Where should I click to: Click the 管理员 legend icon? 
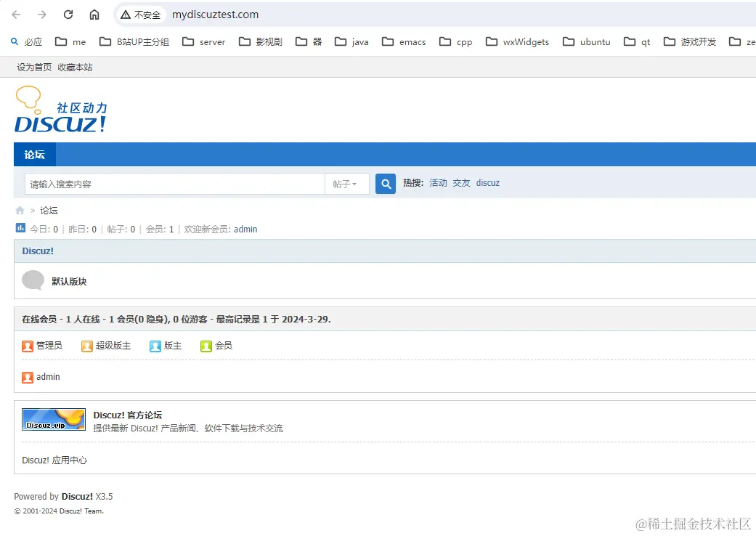pos(28,346)
